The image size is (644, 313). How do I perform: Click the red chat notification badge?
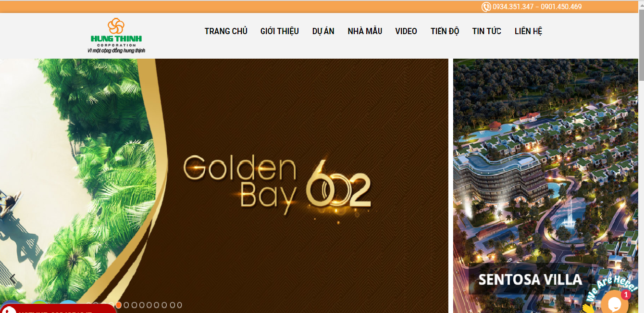pyautogui.click(x=626, y=295)
